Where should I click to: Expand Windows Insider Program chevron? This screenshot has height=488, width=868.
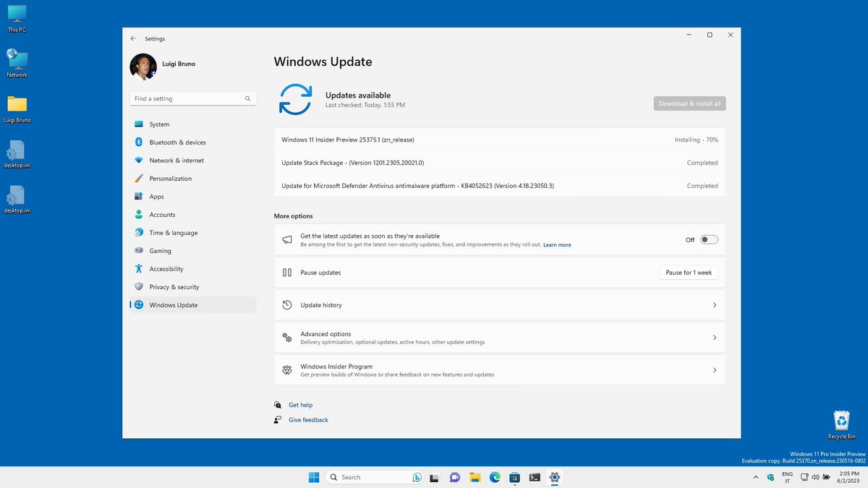point(715,370)
